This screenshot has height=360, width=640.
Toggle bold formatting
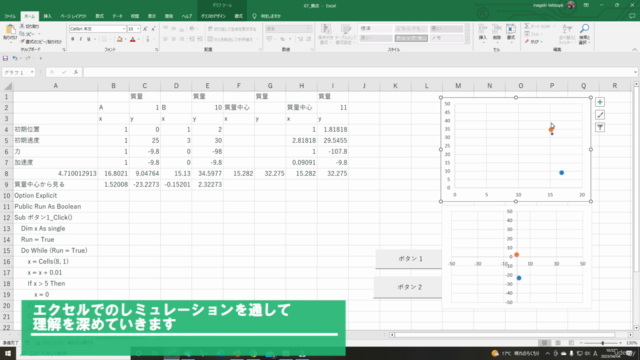(x=73, y=39)
